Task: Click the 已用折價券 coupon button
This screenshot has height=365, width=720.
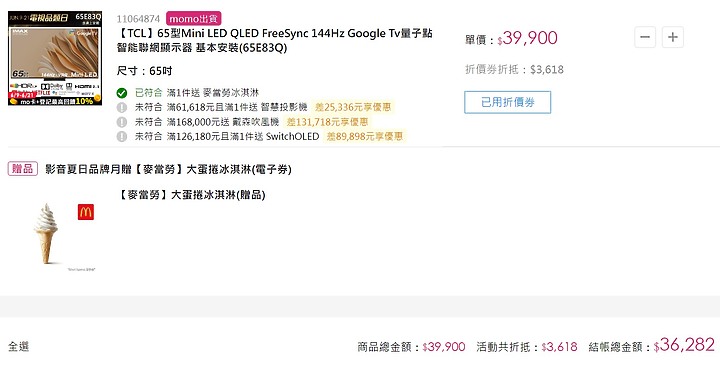Action: tap(507, 102)
